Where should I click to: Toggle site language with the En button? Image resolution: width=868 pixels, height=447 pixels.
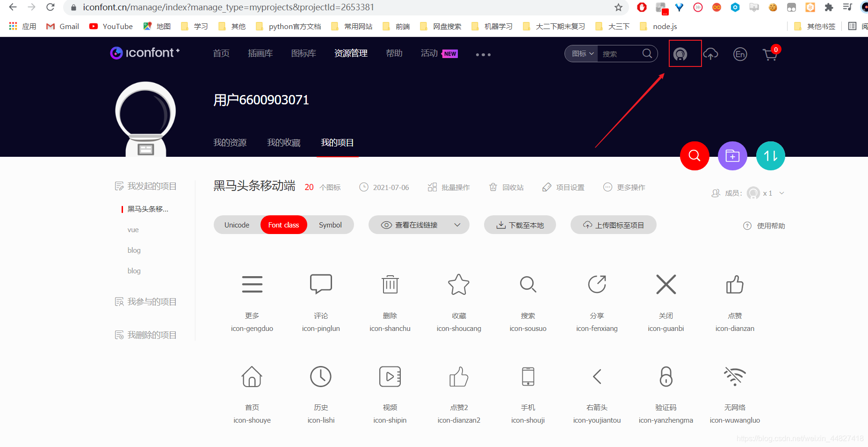(x=740, y=54)
